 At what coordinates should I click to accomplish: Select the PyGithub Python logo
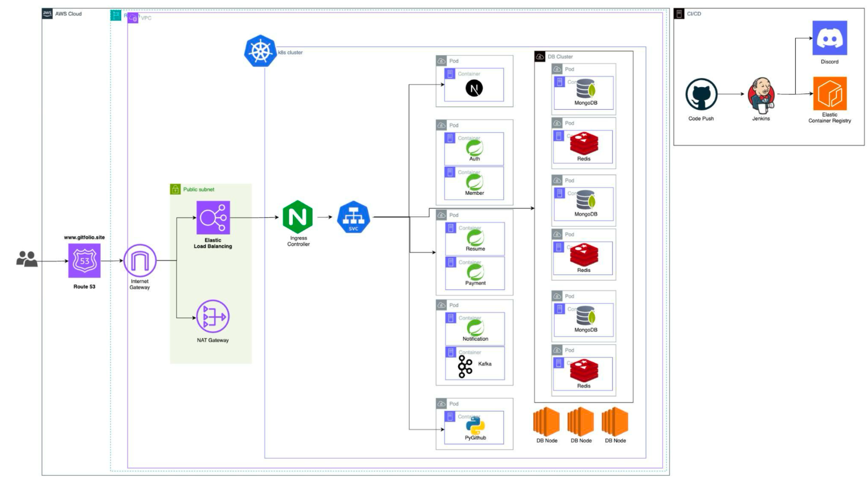coord(475,425)
